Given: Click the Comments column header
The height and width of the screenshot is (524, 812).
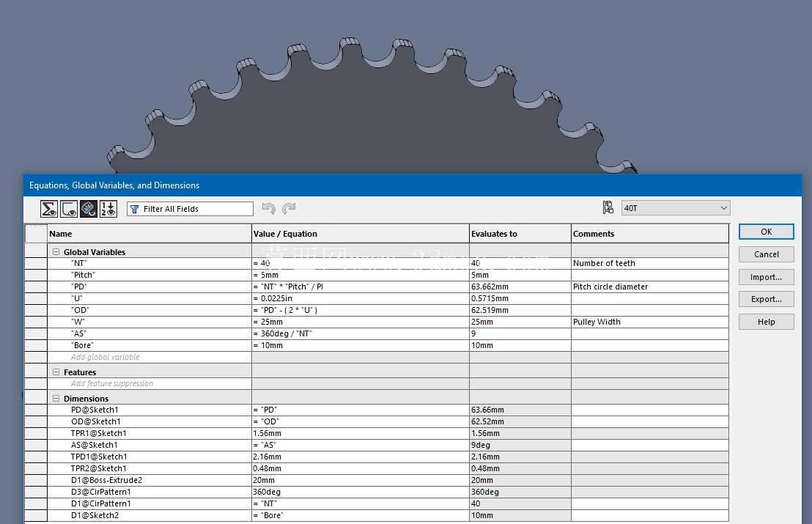Looking at the screenshot, I should coord(650,234).
